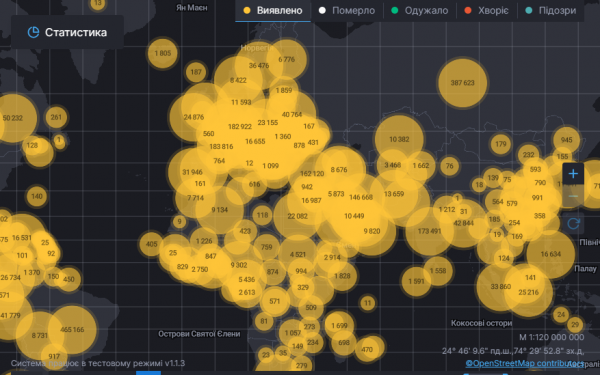Switch to the Одужало tab
Screen dimensions: 600x375
[x=420, y=11]
